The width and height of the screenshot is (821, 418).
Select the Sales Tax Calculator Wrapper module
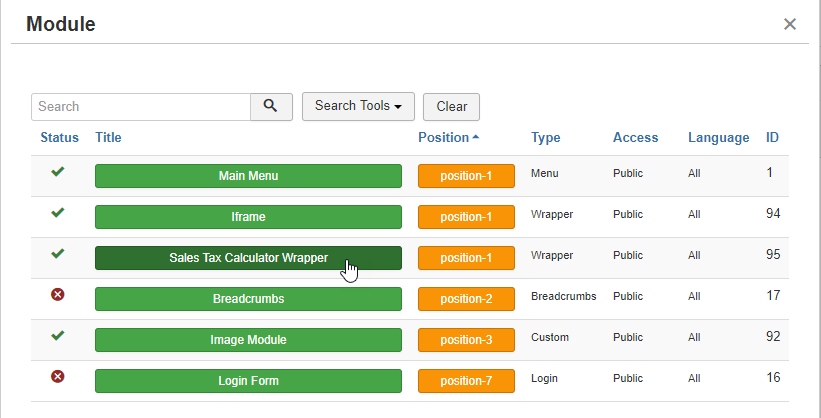tap(248, 258)
